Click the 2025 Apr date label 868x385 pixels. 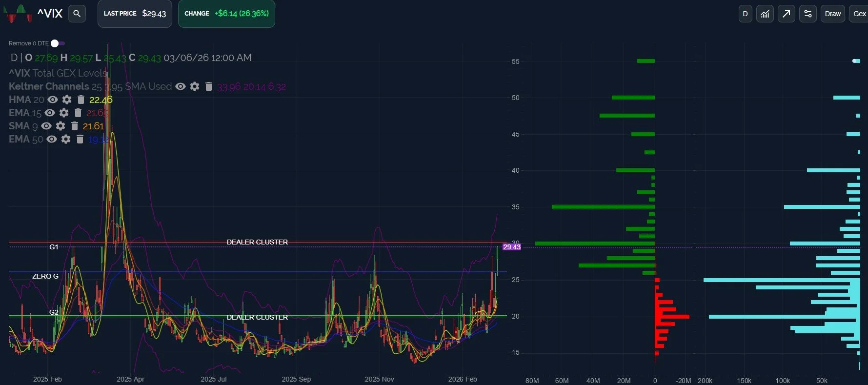pyautogui.click(x=130, y=379)
